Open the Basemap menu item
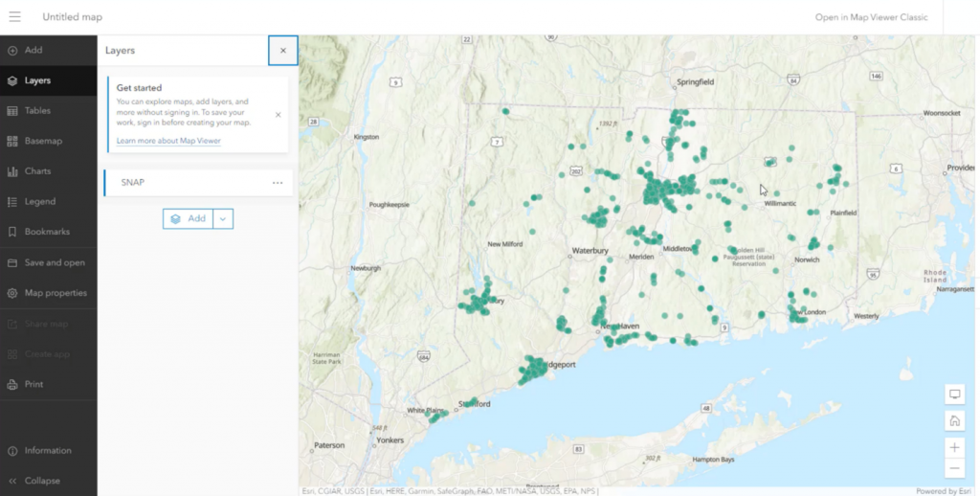The height and width of the screenshot is (496, 980). point(48,142)
